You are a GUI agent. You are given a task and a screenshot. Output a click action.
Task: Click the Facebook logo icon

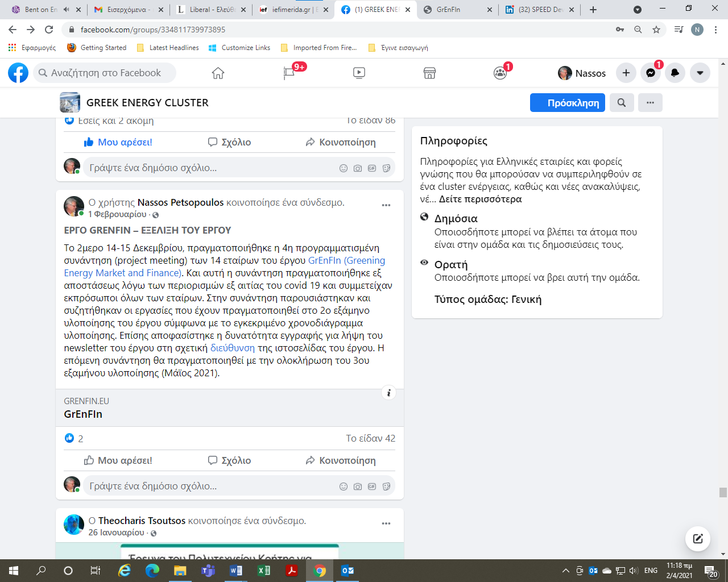(18, 73)
